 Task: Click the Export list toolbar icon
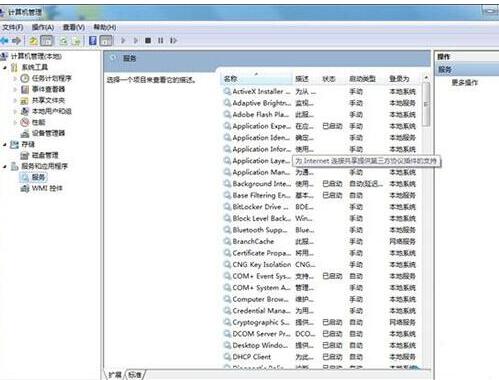tap(76, 41)
